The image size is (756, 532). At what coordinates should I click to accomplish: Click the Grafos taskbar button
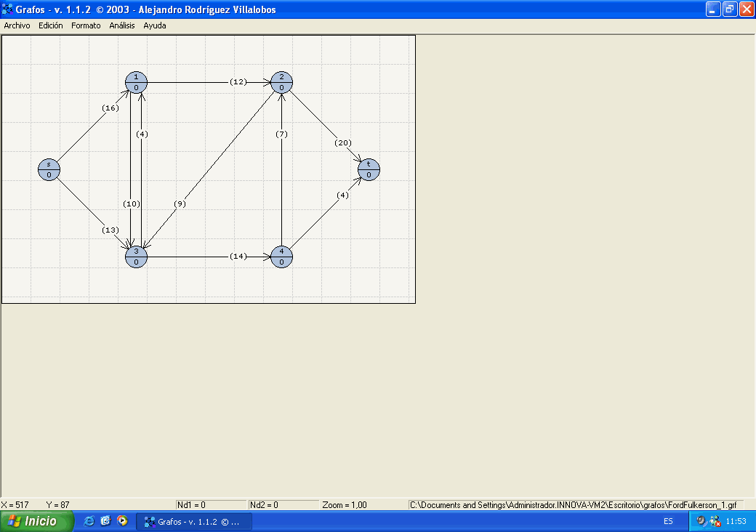pos(193,521)
